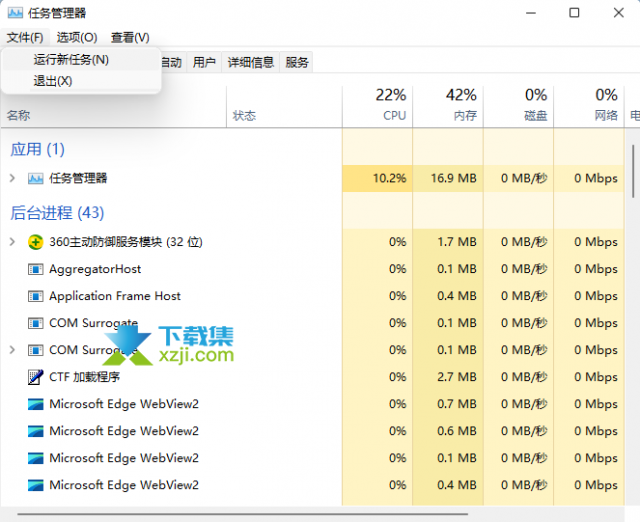
Task: Switch to the 用户 tab
Action: point(204,62)
